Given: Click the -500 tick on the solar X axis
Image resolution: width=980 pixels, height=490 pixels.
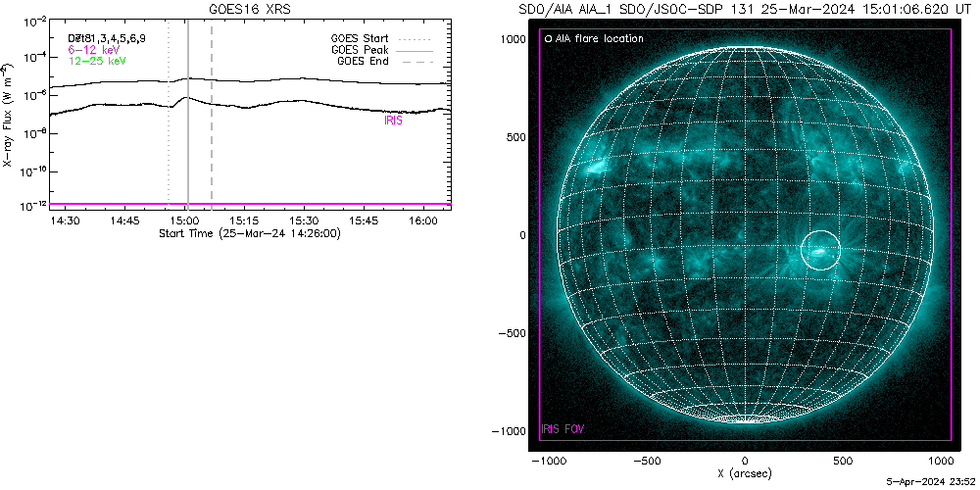Looking at the screenshot, I should [x=647, y=461].
